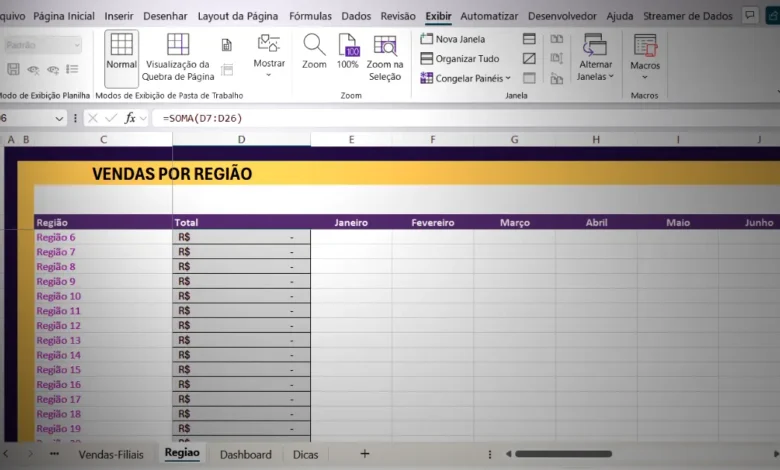Toggle Synchronous Scrolling icon
780x470 pixels.
[x=557, y=59]
